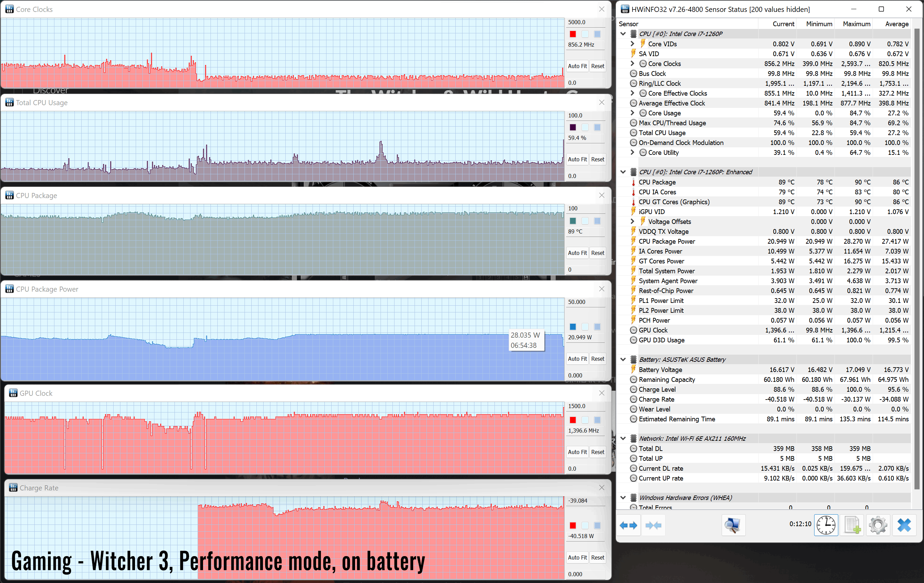Click the round icon beside GPU D3D Usage
This screenshot has width=924, height=583.
pos(634,340)
